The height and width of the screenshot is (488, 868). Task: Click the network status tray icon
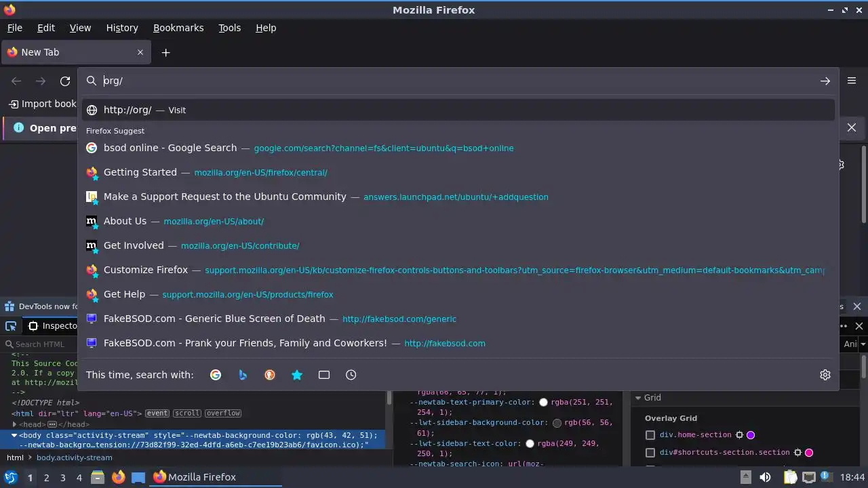(x=808, y=477)
